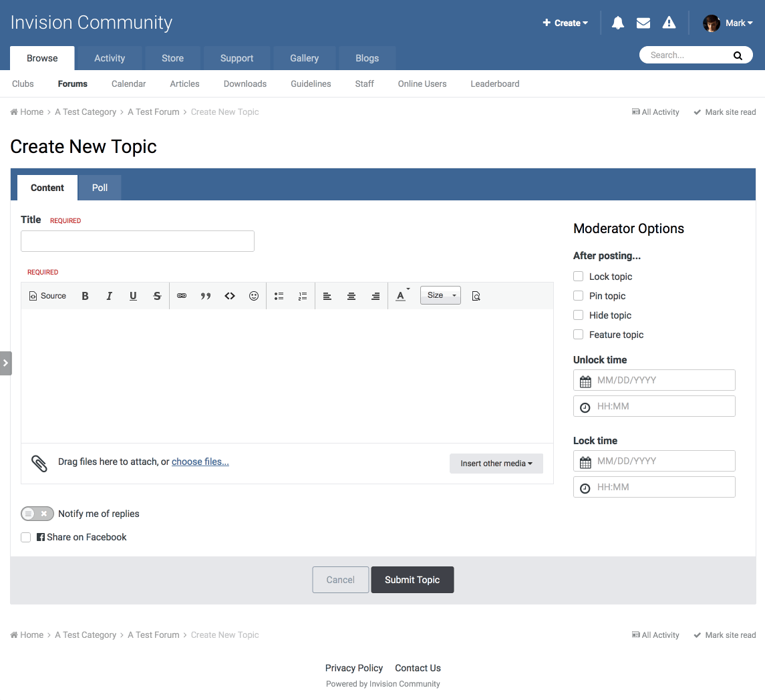
Task: Center-align text in the editor
Action: point(351,296)
